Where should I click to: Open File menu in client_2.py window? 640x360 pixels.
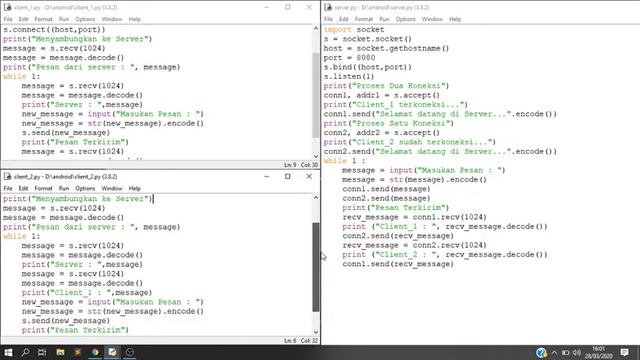tap(8, 189)
